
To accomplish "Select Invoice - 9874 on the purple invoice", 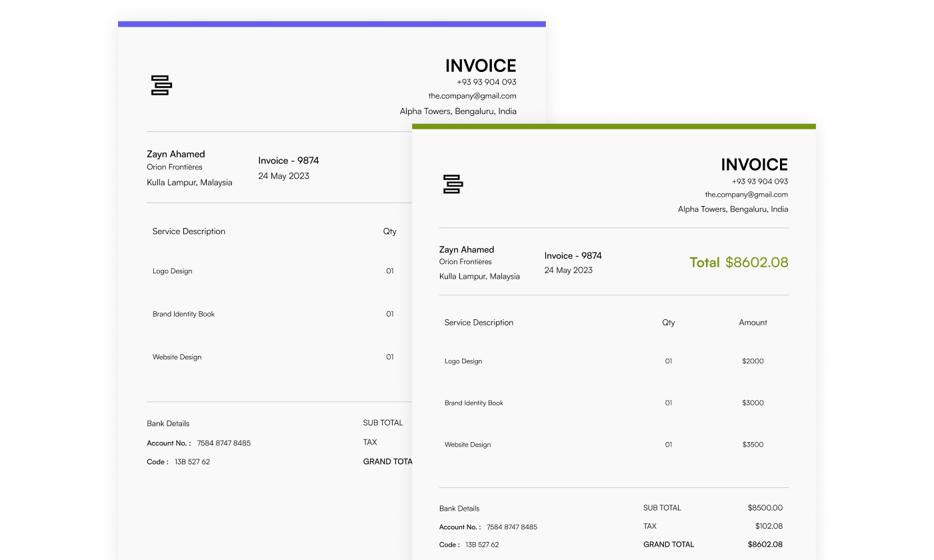I will tap(289, 161).
